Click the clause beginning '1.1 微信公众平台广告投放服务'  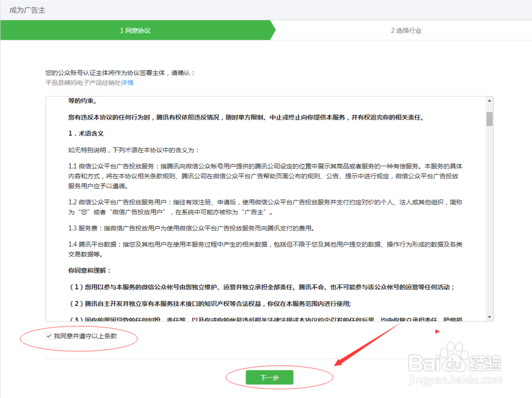tap(265, 176)
